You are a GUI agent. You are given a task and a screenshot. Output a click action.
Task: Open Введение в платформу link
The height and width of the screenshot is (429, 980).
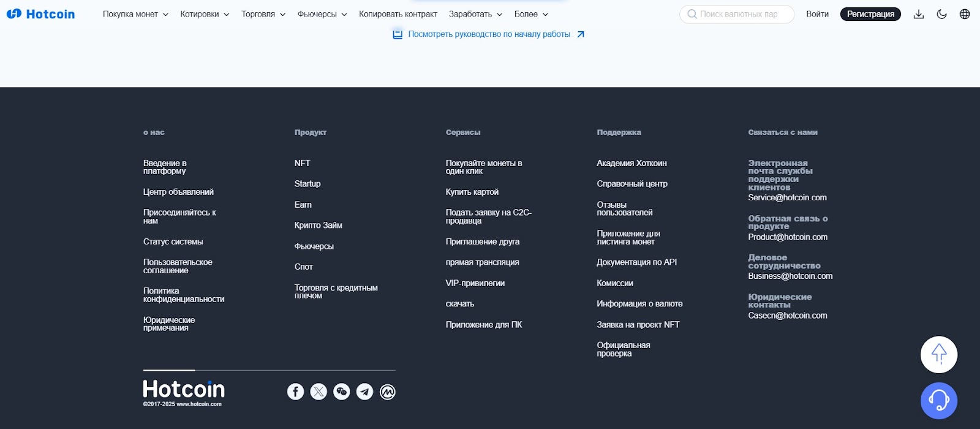click(x=165, y=167)
